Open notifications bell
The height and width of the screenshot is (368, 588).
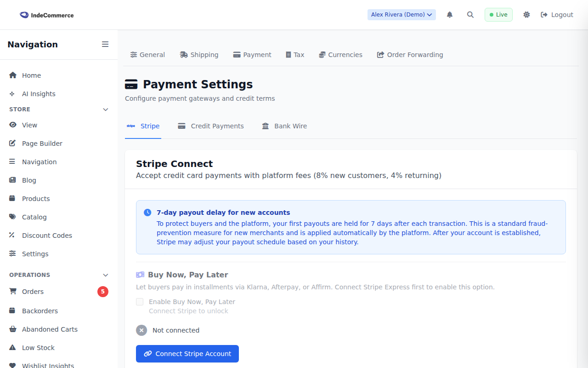tap(450, 15)
